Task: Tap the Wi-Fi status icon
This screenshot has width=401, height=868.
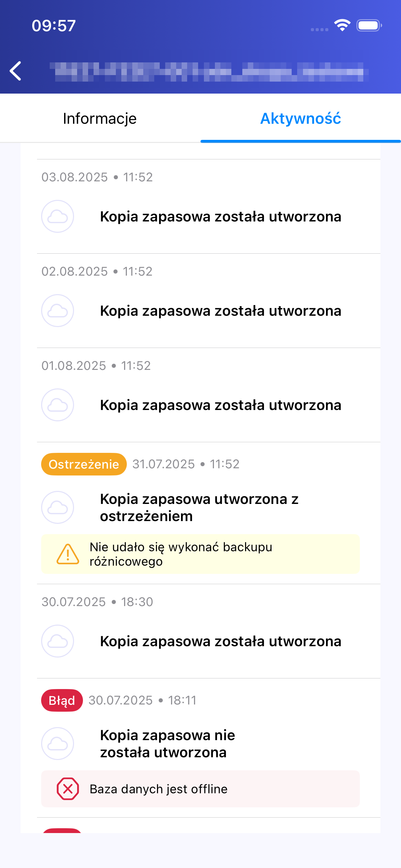Action: 342,25
